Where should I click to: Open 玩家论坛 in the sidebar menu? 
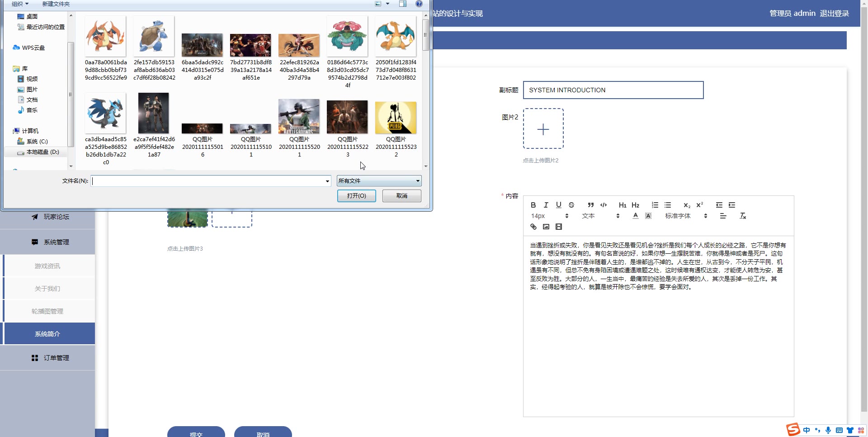[x=47, y=217]
